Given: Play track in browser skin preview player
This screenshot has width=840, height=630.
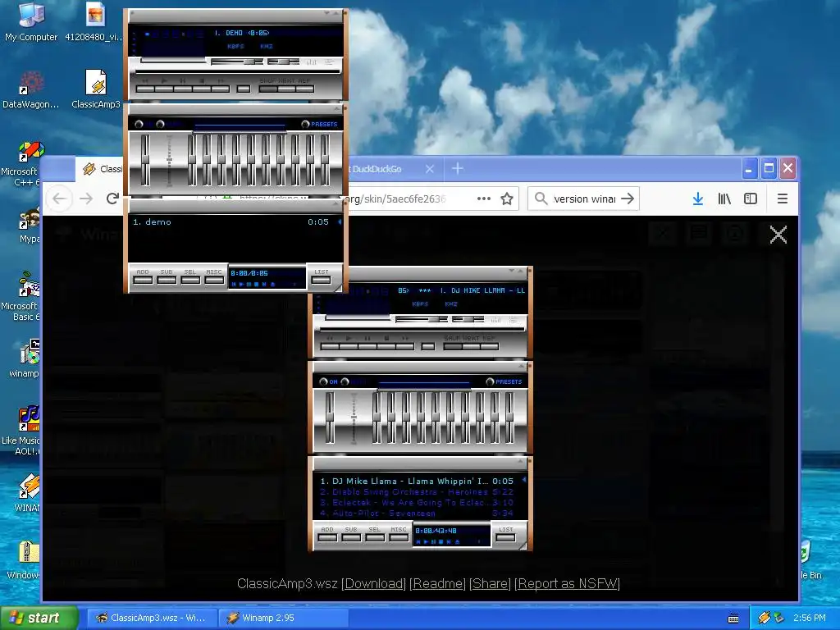Looking at the screenshot, I should pos(348,346).
